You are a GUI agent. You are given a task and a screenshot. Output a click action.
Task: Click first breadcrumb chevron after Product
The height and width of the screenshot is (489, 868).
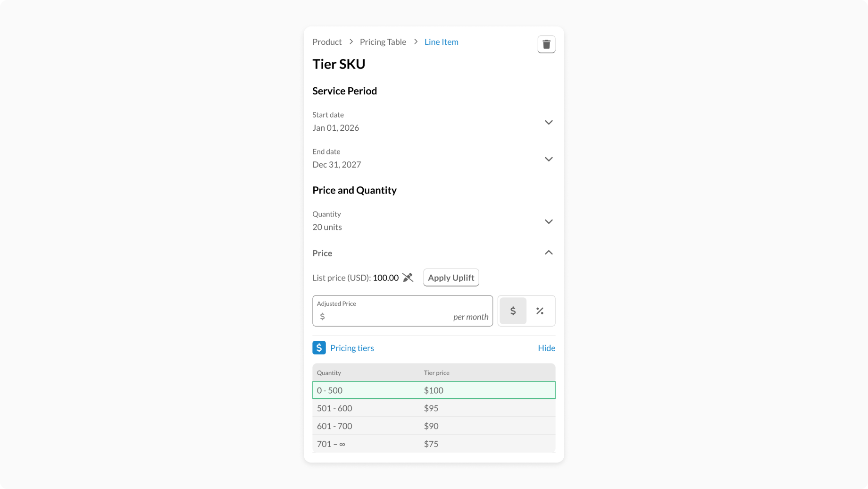351,42
